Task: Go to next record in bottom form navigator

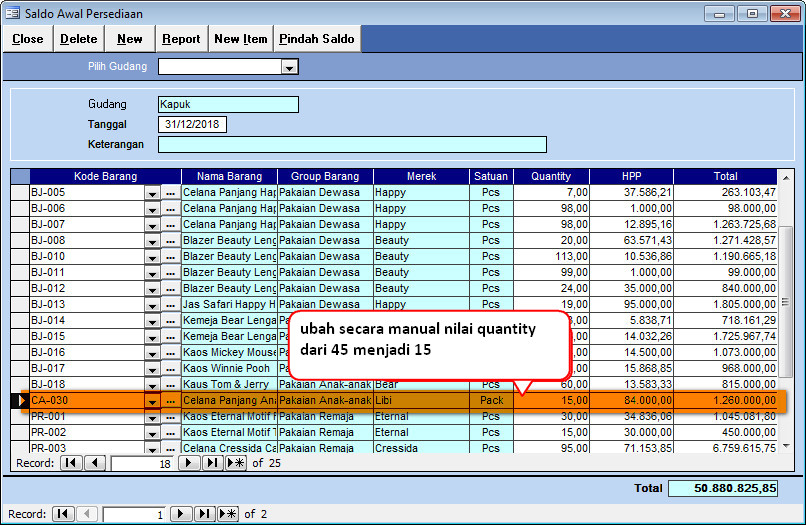Action: pyautogui.click(x=180, y=513)
